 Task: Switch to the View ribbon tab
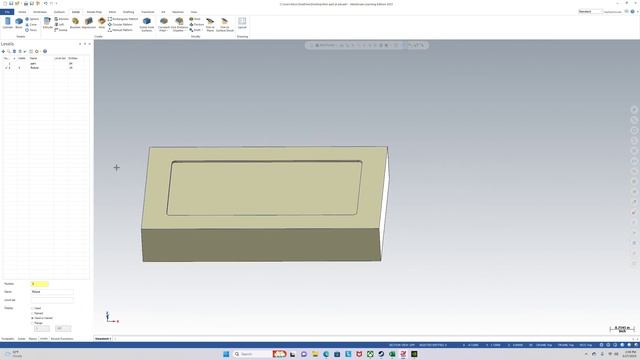(x=194, y=12)
